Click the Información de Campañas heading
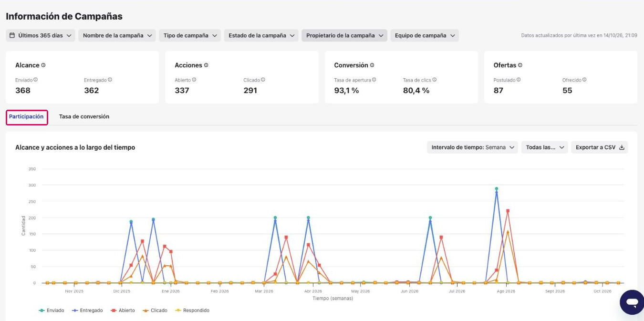 point(64,16)
